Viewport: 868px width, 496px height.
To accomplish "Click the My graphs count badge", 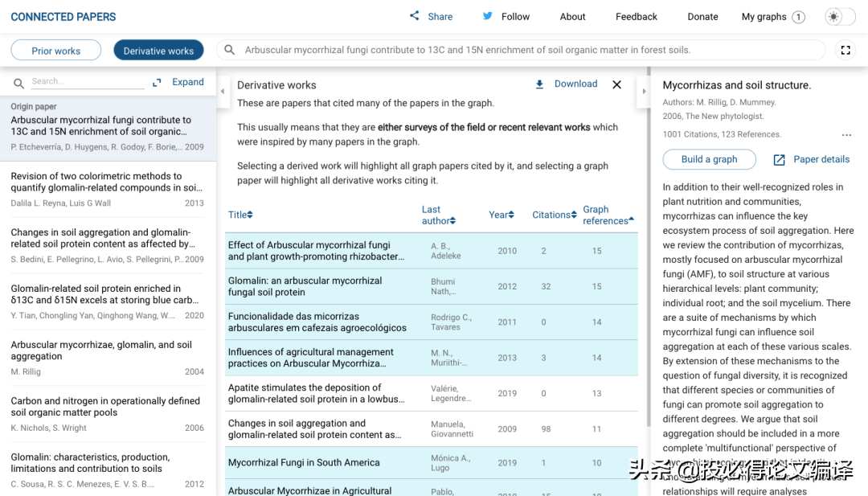I will [x=798, y=17].
